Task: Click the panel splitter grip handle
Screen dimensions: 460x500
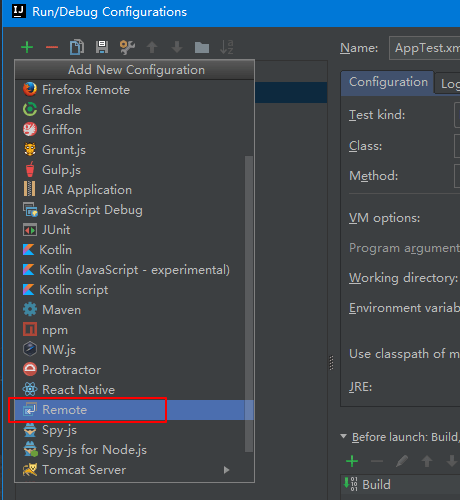Action: (x=331, y=363)
